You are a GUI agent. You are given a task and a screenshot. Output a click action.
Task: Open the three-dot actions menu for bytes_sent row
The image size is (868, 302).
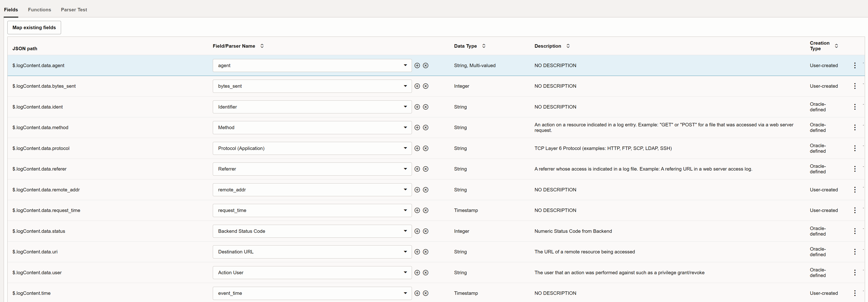pos(855,86)
